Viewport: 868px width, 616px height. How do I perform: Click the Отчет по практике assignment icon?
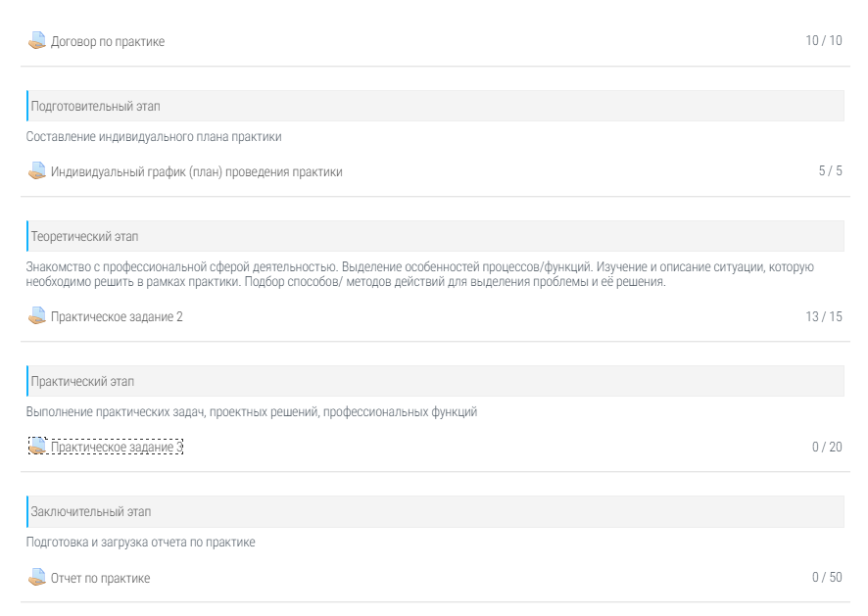37,578
